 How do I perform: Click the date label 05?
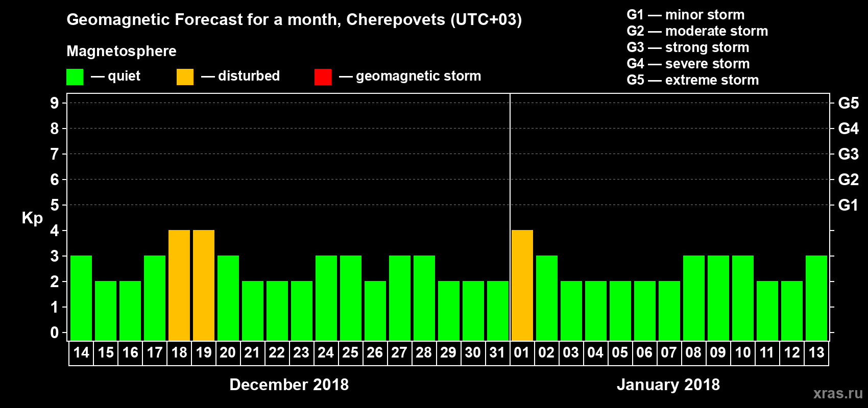pyautogui.click(x=620, y=352)
